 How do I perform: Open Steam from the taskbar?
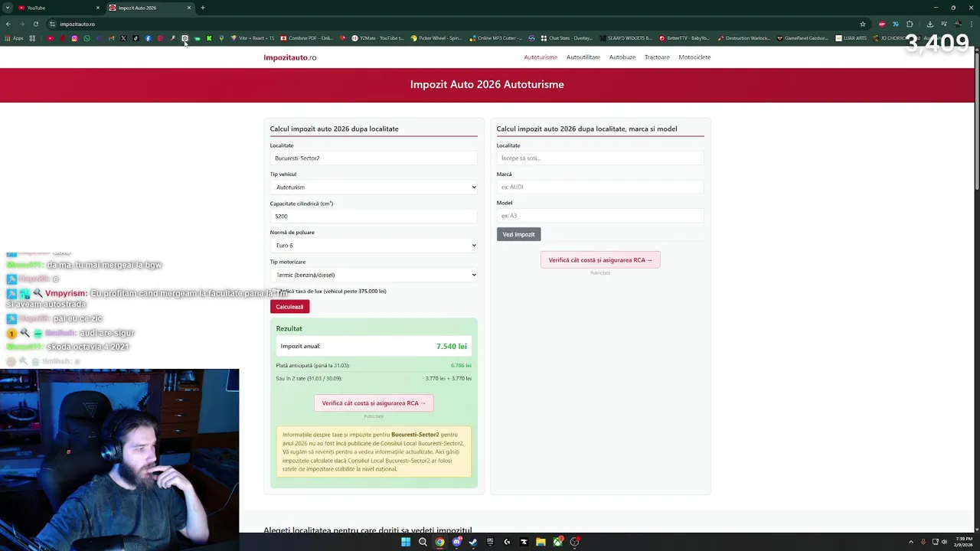(473, 542)
